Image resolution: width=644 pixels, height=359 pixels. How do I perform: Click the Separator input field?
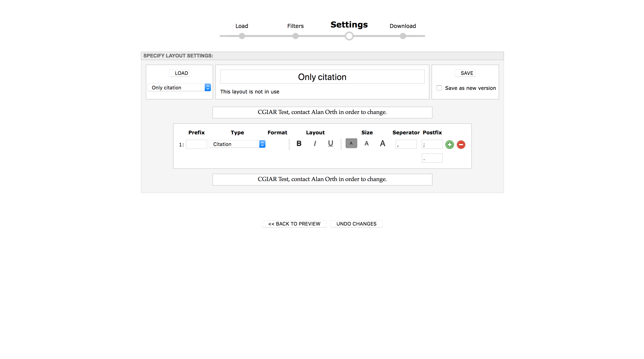[x=406, y=144]
